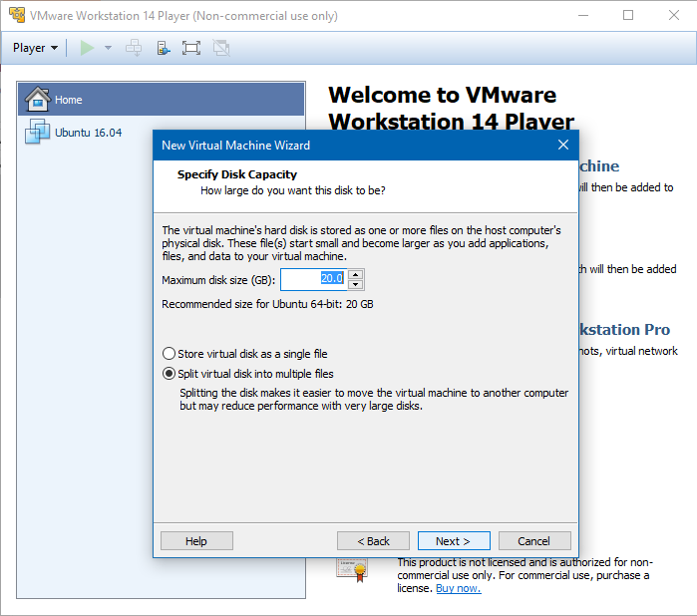
Task: Go back with the < Back button
Action: (373, 541)
